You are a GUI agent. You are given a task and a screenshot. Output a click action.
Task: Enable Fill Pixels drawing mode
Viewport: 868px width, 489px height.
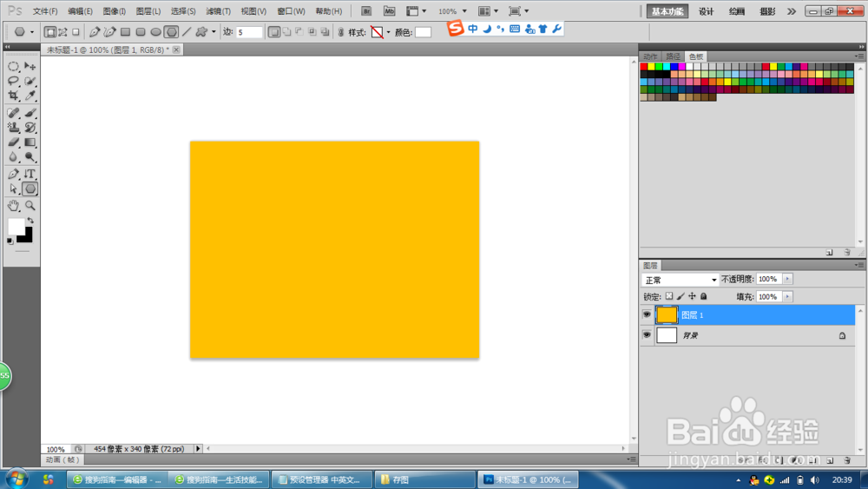[76, 32]
